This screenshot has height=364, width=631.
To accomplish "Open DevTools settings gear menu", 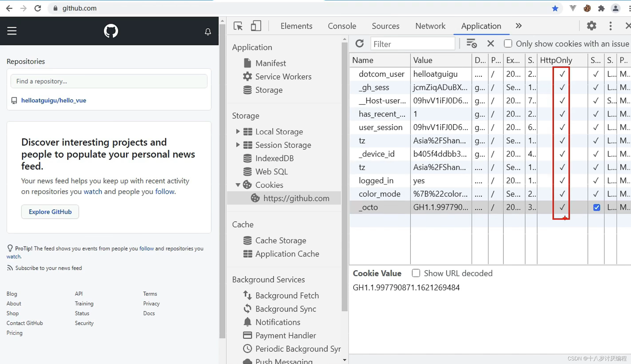I will [592, 26].
